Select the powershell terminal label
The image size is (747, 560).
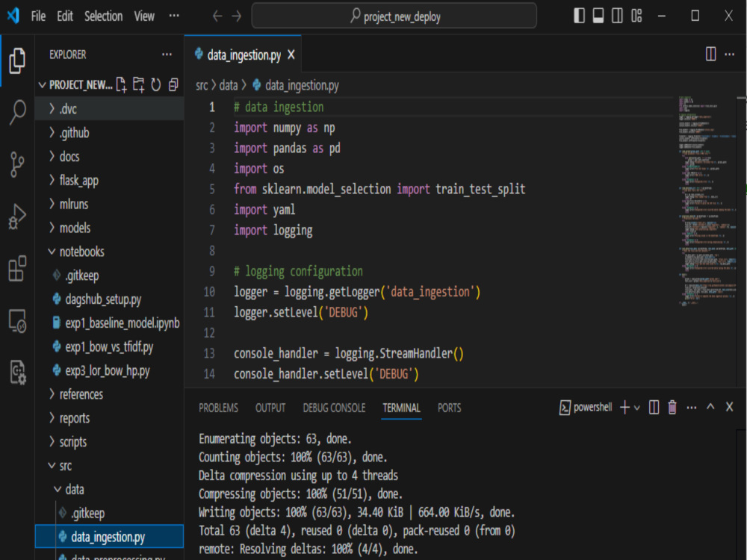[x=586, y=407]
